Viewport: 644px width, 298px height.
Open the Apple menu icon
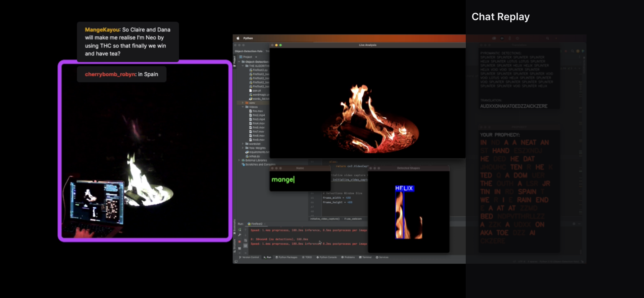[238, 38]
